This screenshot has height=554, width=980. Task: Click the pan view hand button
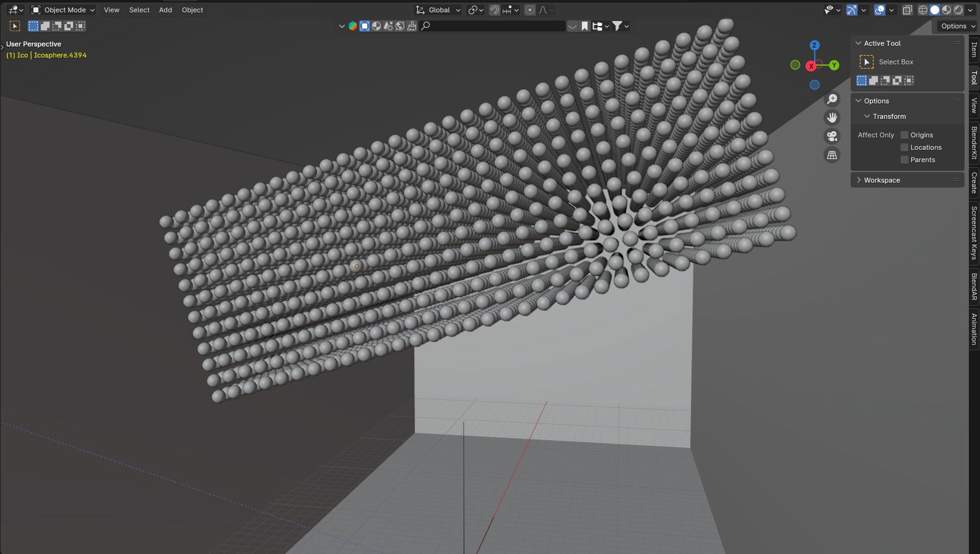coord(832,118)
